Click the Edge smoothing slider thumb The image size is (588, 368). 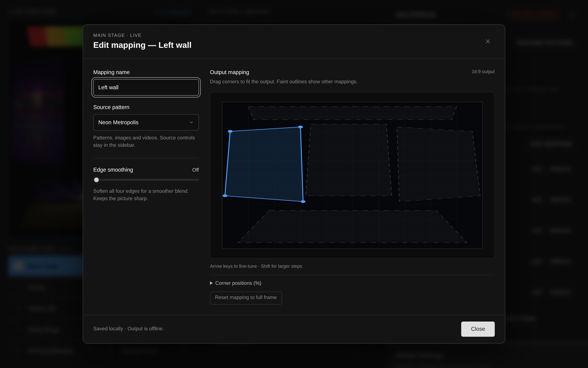pyautogui.click(x=96, y=180)
